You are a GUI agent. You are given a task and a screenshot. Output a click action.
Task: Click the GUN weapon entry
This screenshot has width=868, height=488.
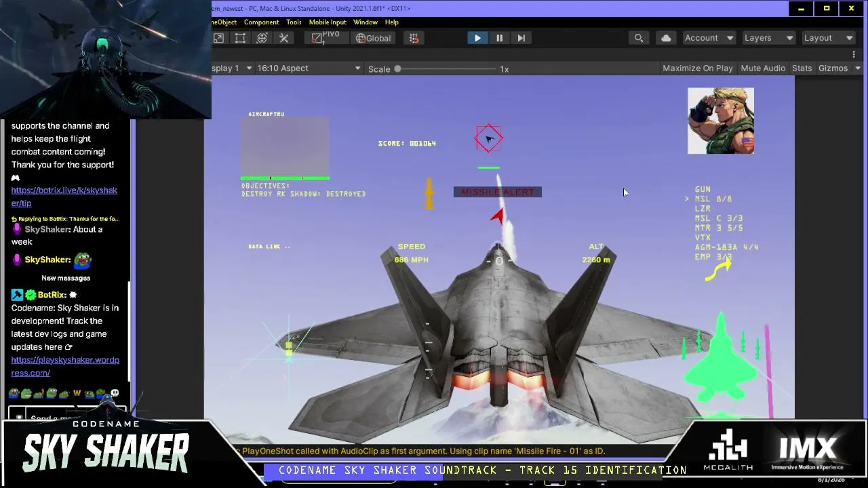703,190
